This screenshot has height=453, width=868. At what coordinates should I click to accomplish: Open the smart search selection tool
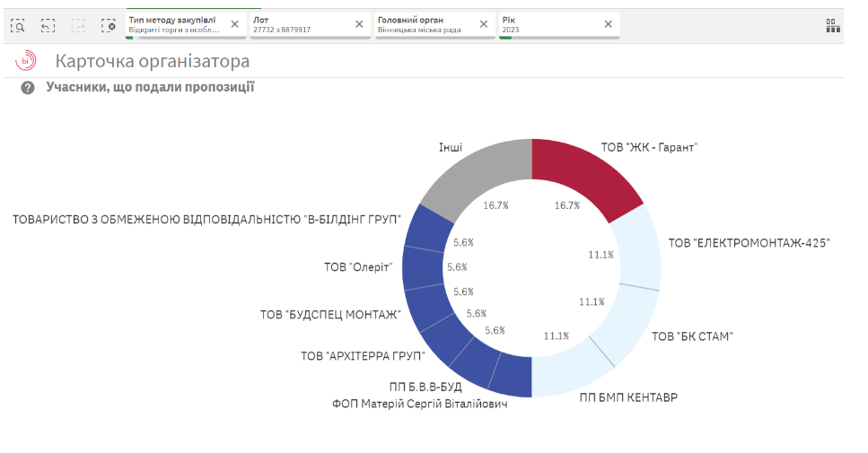coord(18,26)
